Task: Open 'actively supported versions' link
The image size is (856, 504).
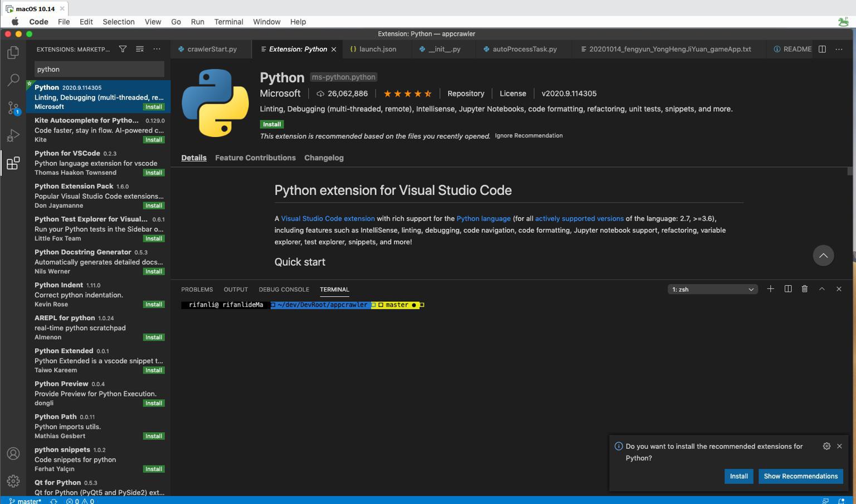Action: (579, 218)
